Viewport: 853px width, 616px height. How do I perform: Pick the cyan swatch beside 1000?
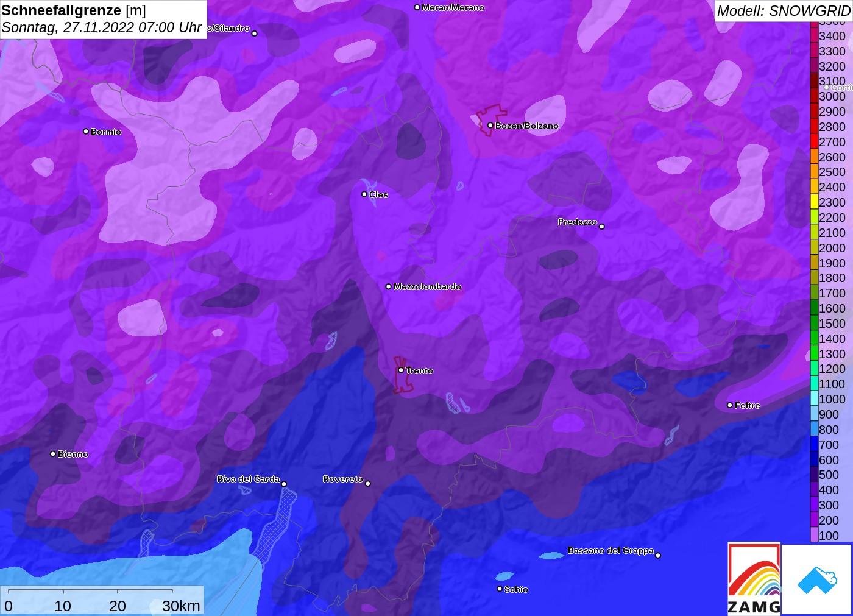coord(814,398)
